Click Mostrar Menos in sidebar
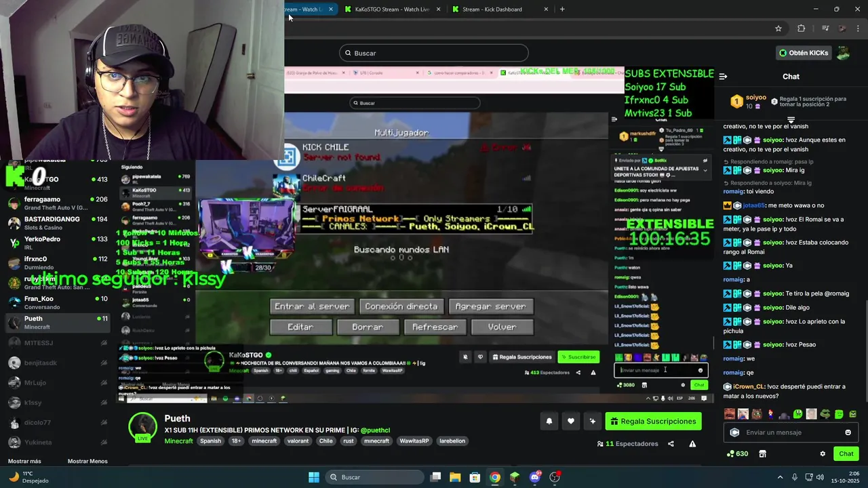The image size is (868, 488). (87, 462)
